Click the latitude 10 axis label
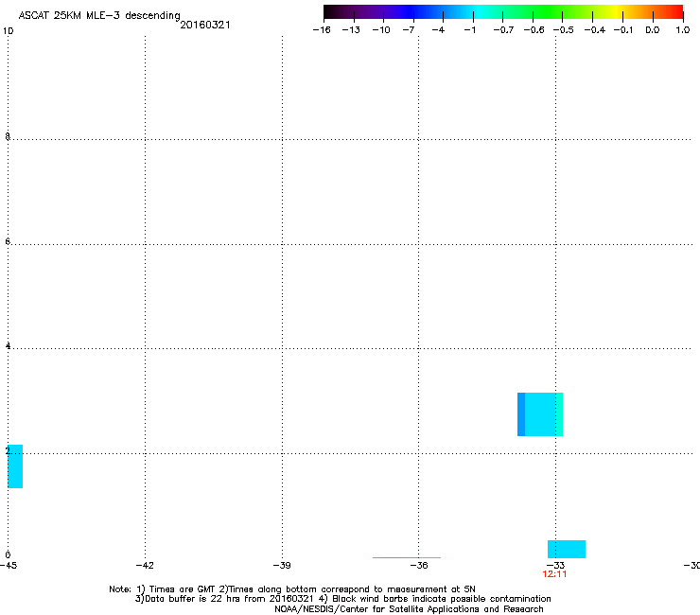700x615 pixels. click(9, 31)
